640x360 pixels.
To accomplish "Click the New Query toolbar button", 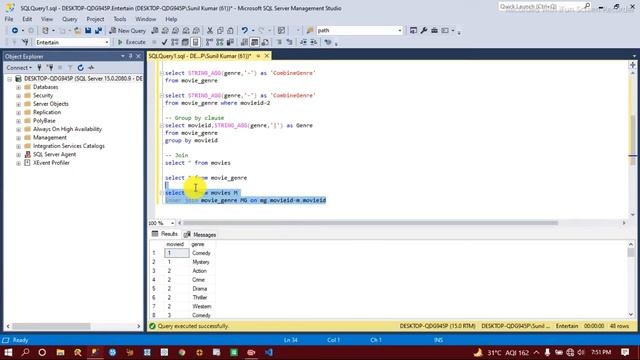I will click(127, 31).
